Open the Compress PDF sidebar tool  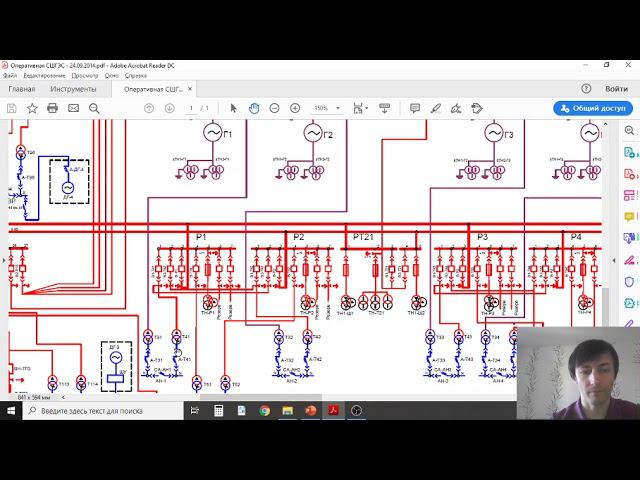(629, 303)
